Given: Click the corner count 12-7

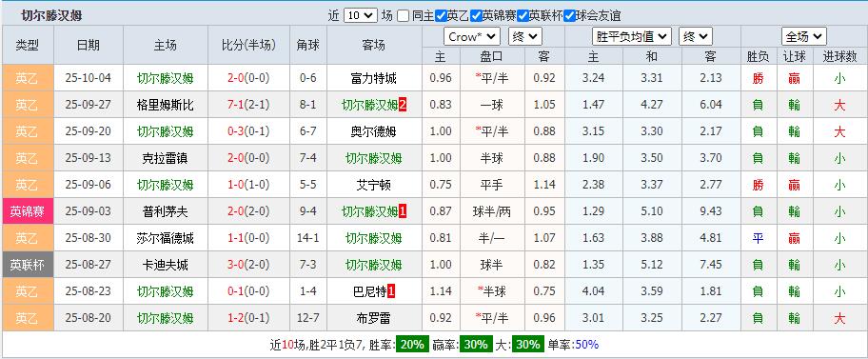Looking at the screenshot, I should [307, 318].
